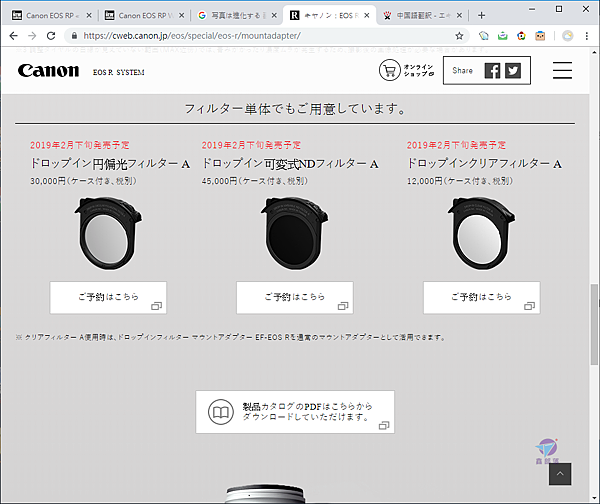Click the EOS R SYSTEM header text

pos(119,72)
